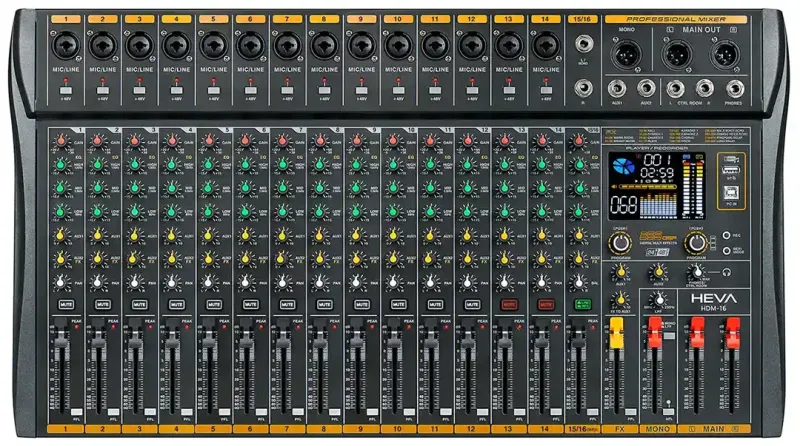Click the channel 1 red GAIN knob
This screenshot has width=800, height=446.
tap(61, 140)
